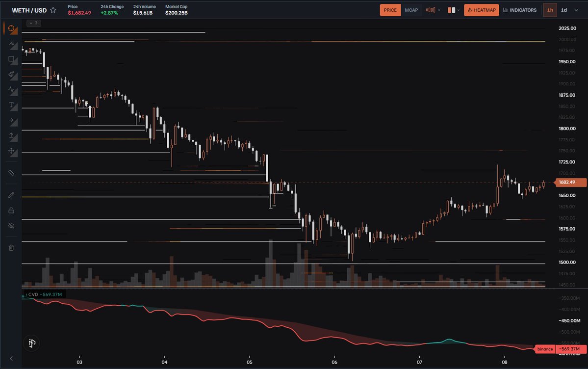Select the brush drawing tool
588x369 pixels.
tap(11, 74)
